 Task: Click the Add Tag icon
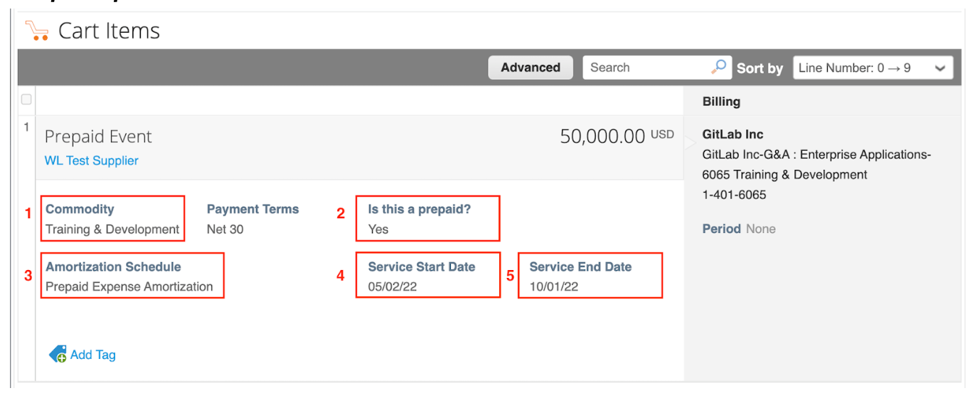click(x=58, y=355)
